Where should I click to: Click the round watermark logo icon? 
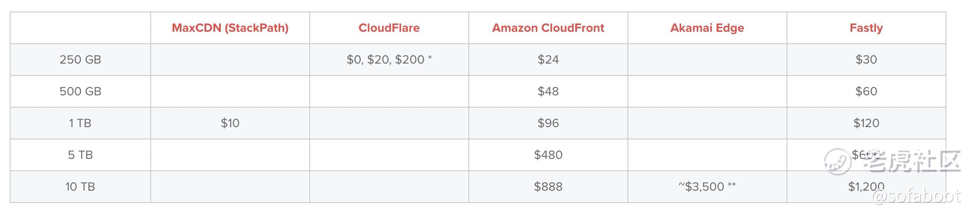pyautogui.click(x=837, y=161)
